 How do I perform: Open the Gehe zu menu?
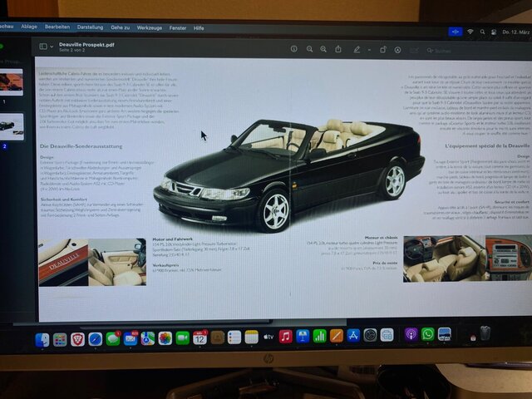pos(120,27)
